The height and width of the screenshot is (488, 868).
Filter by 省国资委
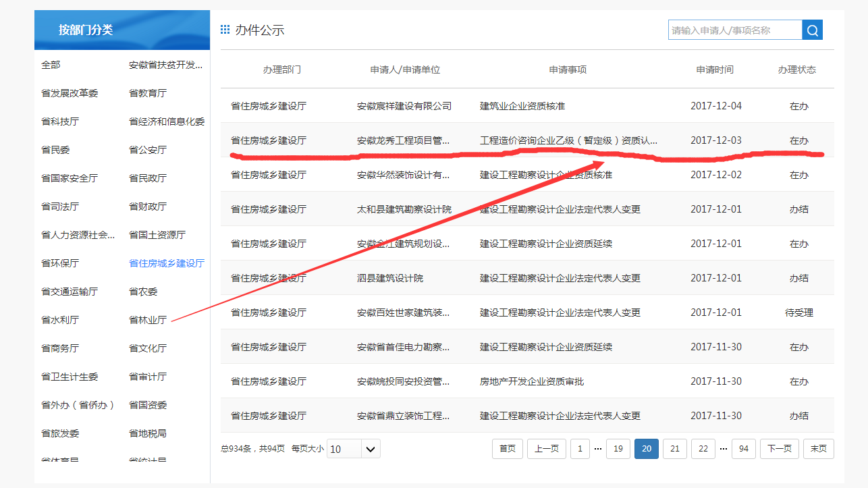tap(148, 405)
